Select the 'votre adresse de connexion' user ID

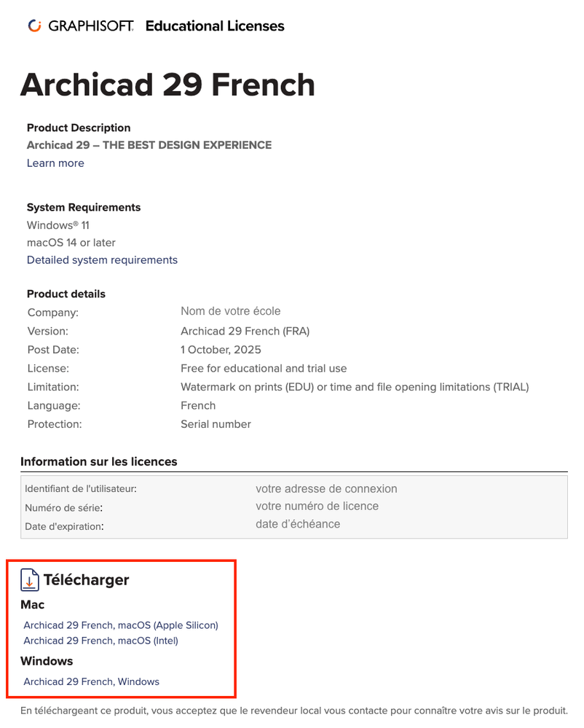coord(326,488)
